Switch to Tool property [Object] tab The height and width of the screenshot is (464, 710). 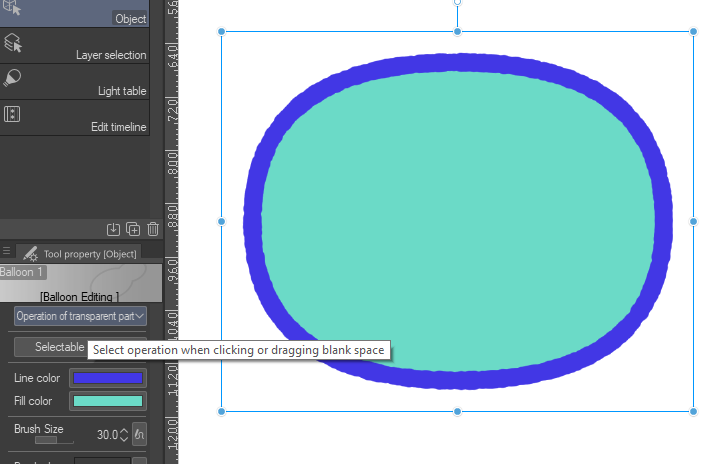click(x=78, y=254)
